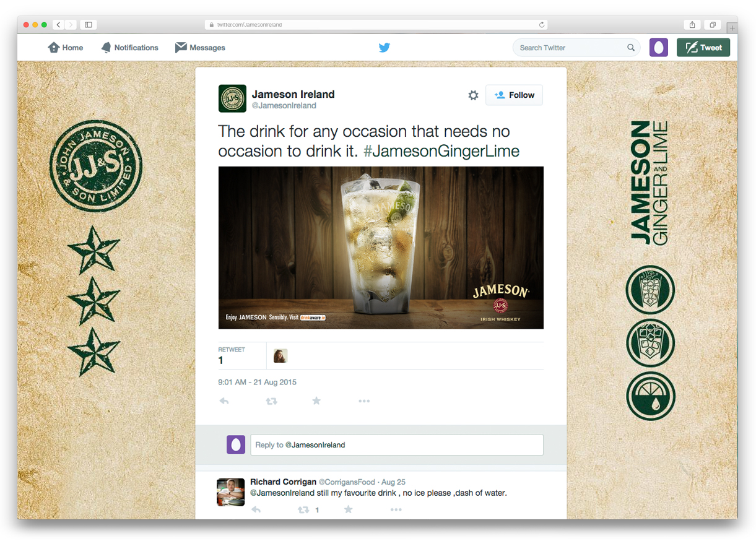This screenshot has width=756, height=541.
Task: Go to Twitter Home
Action: tap(65, 48)
